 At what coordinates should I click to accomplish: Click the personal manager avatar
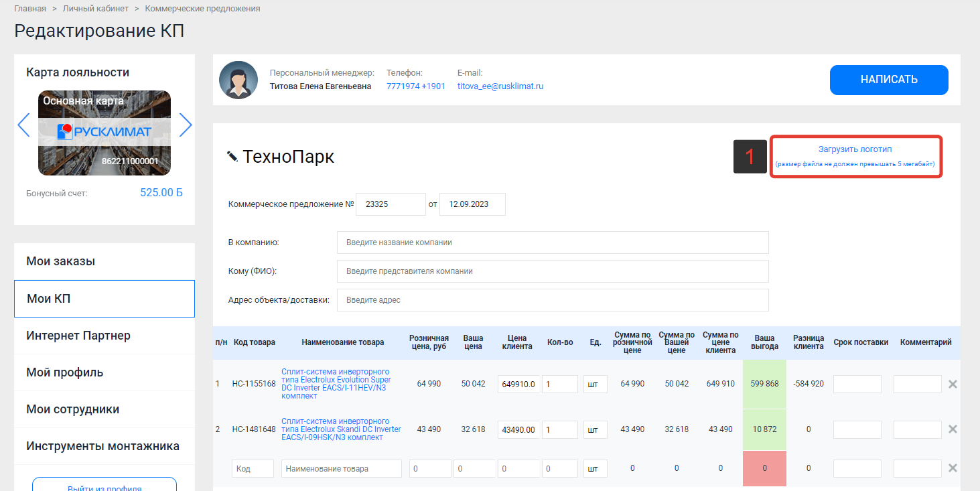(238, 80)
